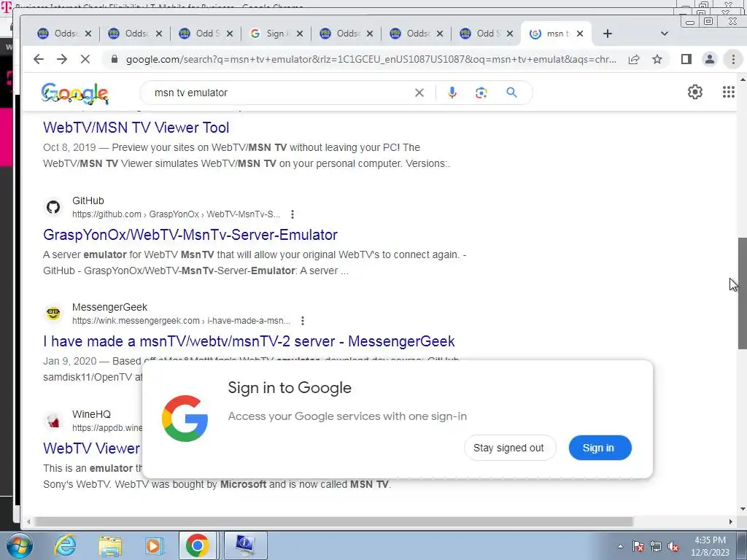Open Google quick settings gear
Image resolution: width=747 pixels, height=560 pixels.
(695, 92)
